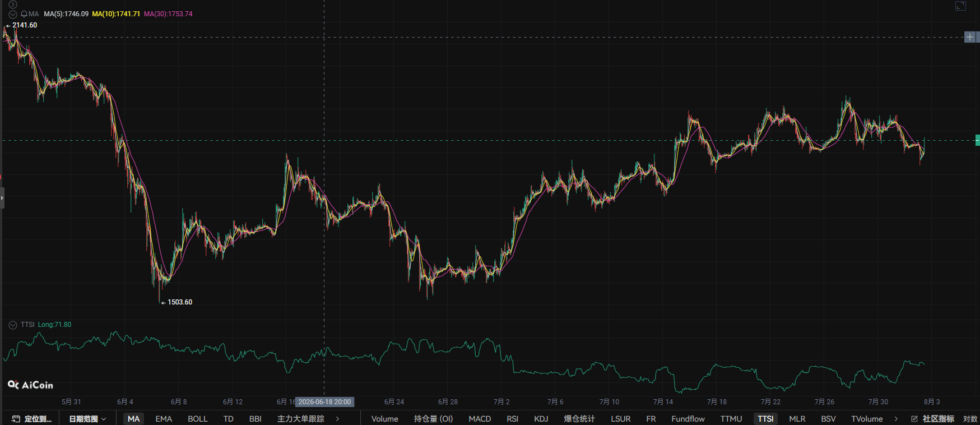Click the 6月 12 date label

coord(233,402)
